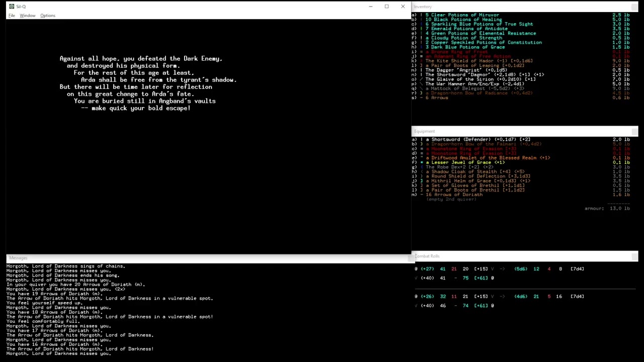The image size is (644, 362).
Task: Close the Messages sub-window
Action: [x=411, y=258]
